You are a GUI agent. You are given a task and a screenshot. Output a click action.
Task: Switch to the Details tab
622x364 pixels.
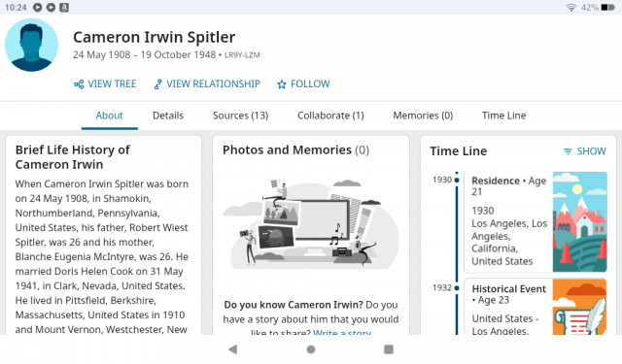[168, 116]
